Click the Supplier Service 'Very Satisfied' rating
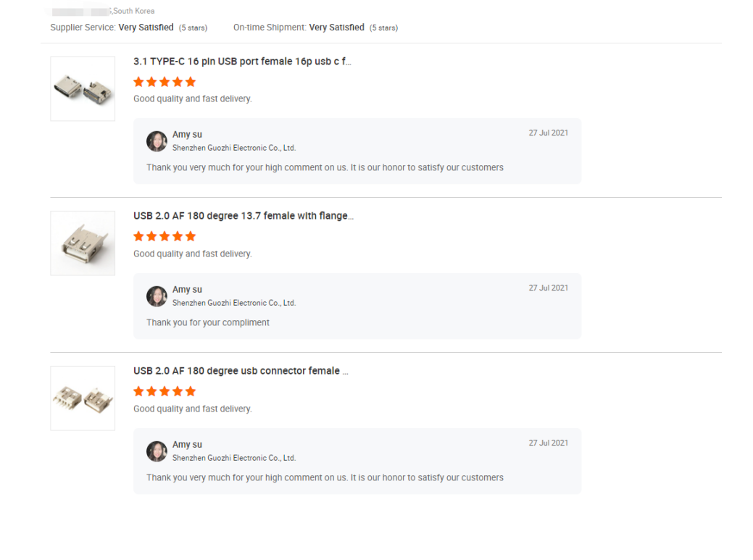 (146, 28)
